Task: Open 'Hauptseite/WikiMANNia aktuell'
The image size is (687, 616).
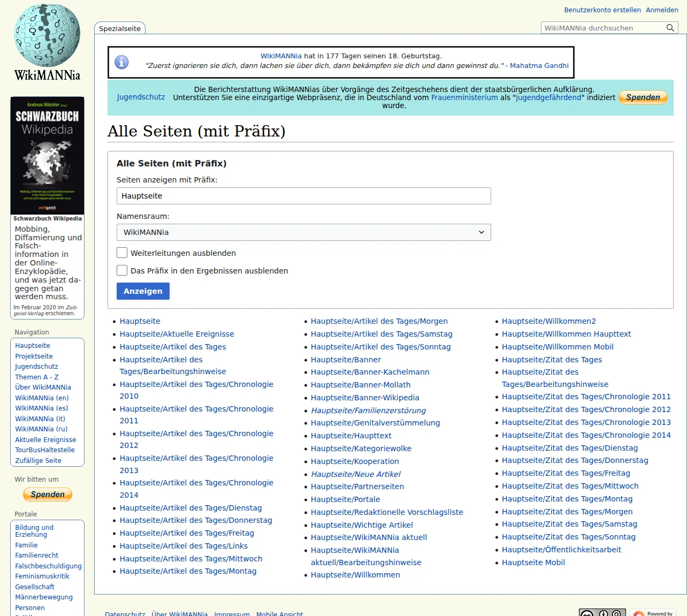Action: coord(369,537)
